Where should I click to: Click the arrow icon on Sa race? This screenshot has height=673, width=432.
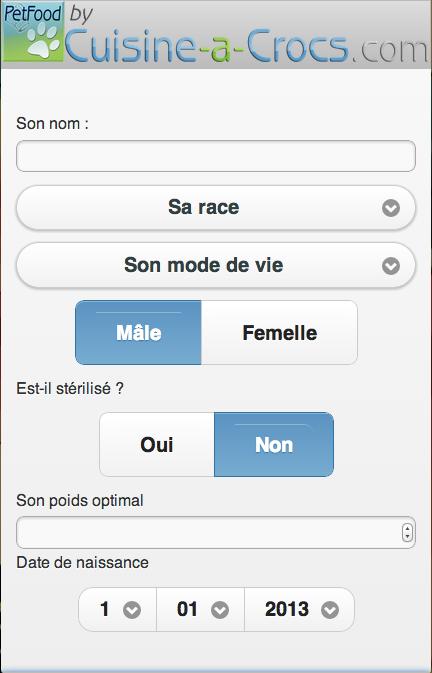391,208
